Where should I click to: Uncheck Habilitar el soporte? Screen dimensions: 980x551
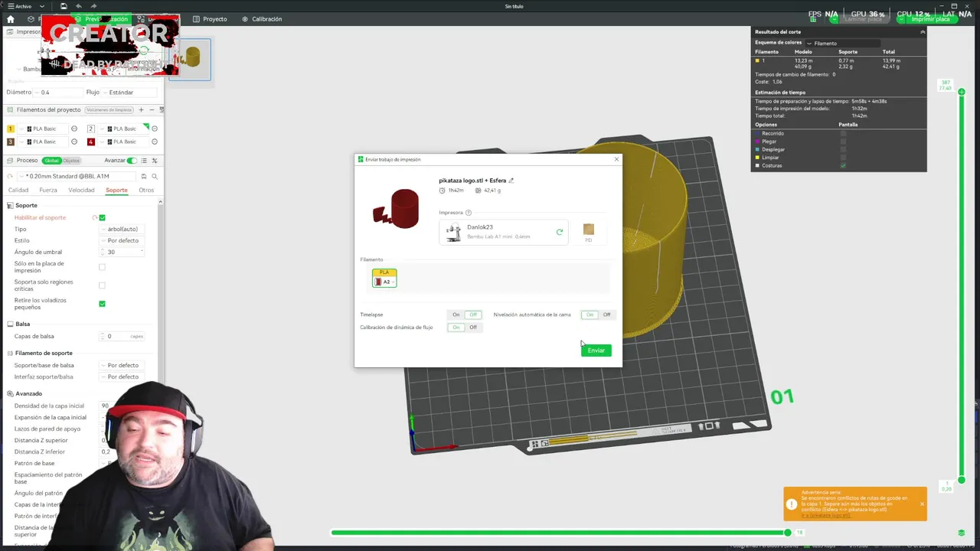pyautogui.click(x=102, y=218)
